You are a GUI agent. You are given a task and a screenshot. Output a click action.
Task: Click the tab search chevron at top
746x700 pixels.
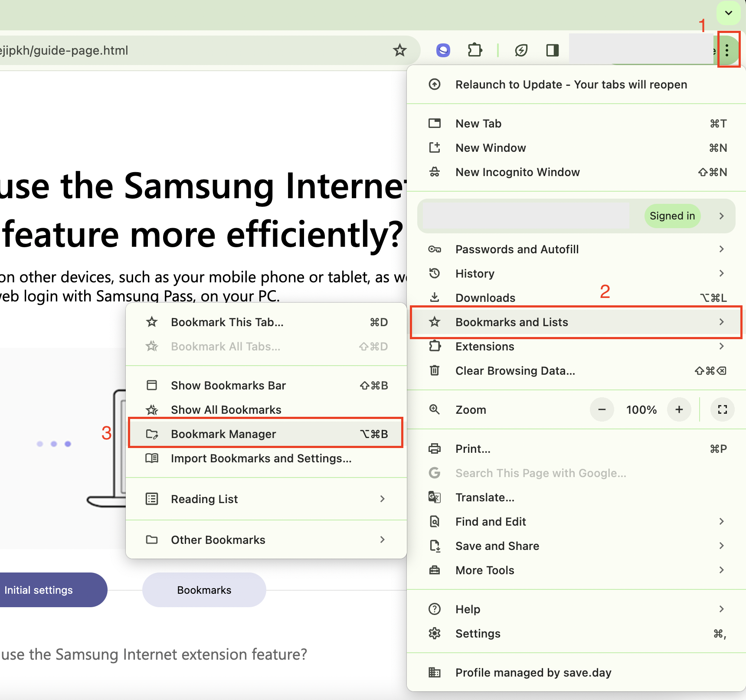coord(729,13)
